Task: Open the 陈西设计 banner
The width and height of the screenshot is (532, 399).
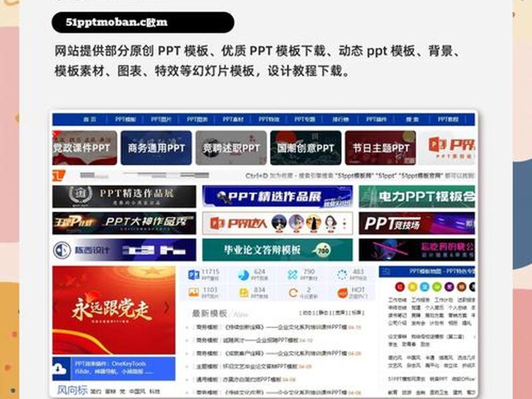Action: [x=124, y=250]
